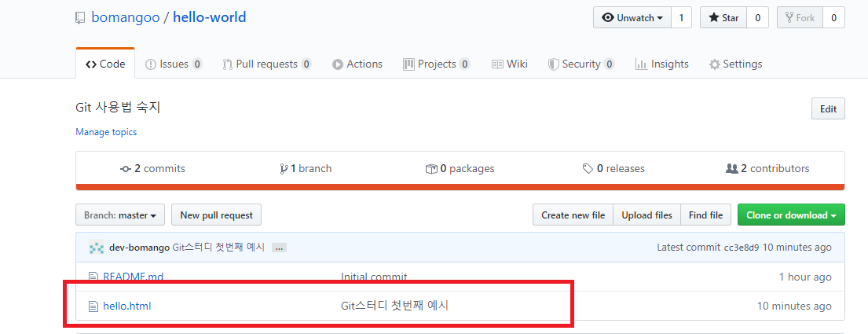The image size is (868, 334).
Task: Click the repository book icon beside bomangoo
Action: (x=81, y=18)
